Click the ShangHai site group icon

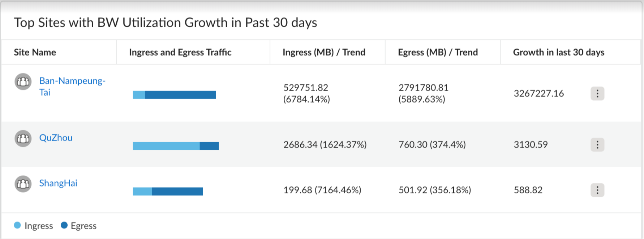[23, 184]
